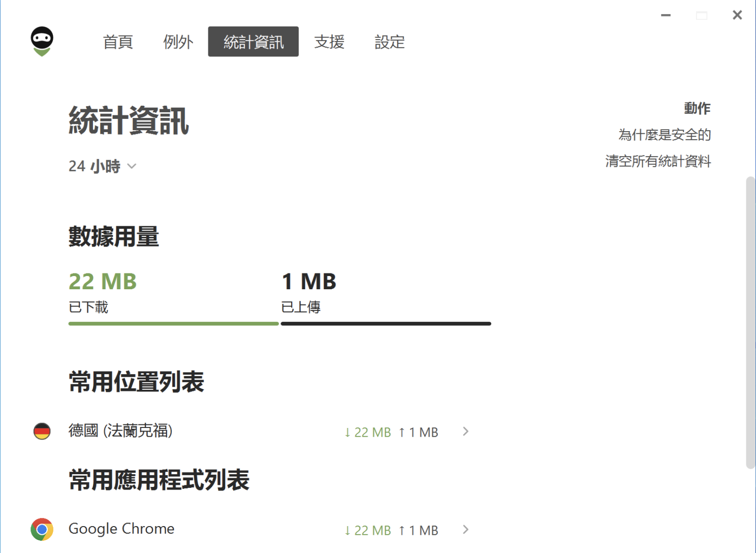Open the 為什麼是安全的 link

coord(664,135)
